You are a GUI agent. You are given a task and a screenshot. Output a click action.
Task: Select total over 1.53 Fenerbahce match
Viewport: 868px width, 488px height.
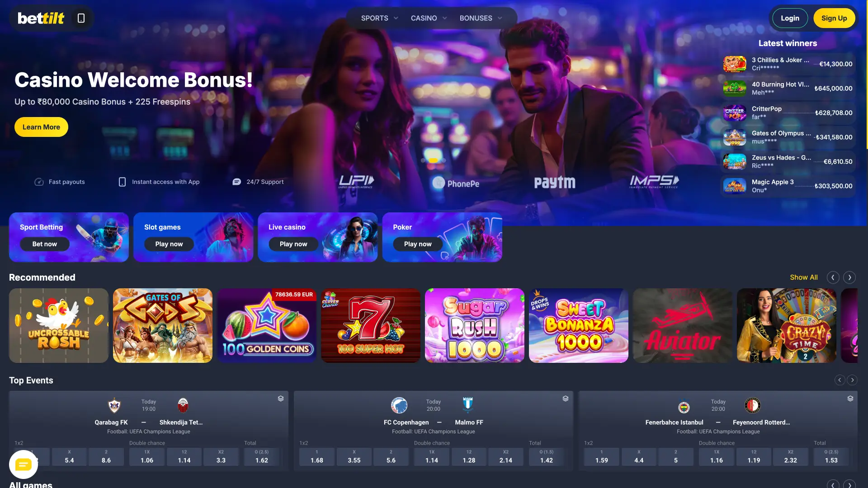(831, 457)
